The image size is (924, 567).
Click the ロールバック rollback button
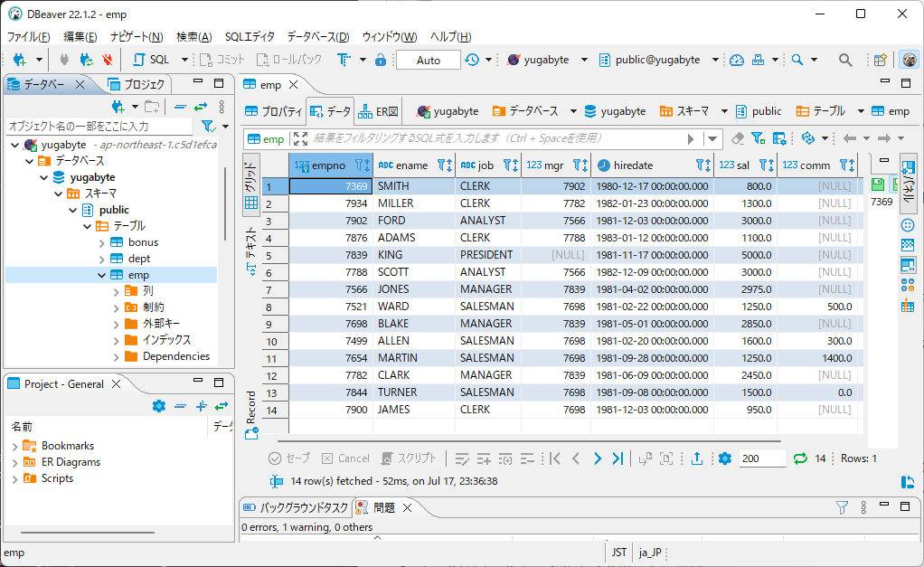tap(289, 60)
